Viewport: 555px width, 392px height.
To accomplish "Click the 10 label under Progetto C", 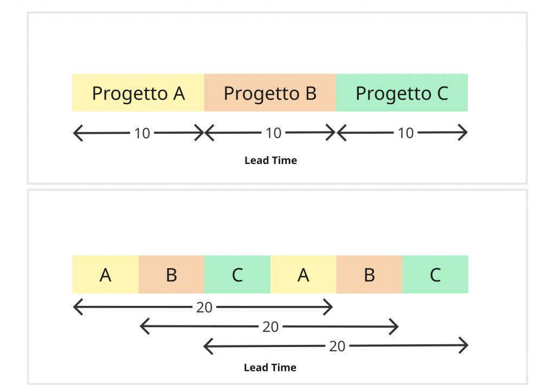I will [x=405, y=133].
